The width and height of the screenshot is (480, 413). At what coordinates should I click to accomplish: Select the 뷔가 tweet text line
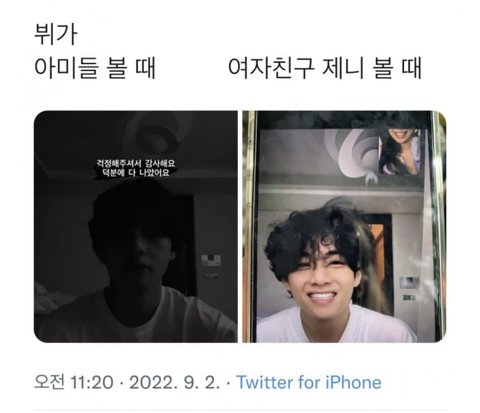56,34
